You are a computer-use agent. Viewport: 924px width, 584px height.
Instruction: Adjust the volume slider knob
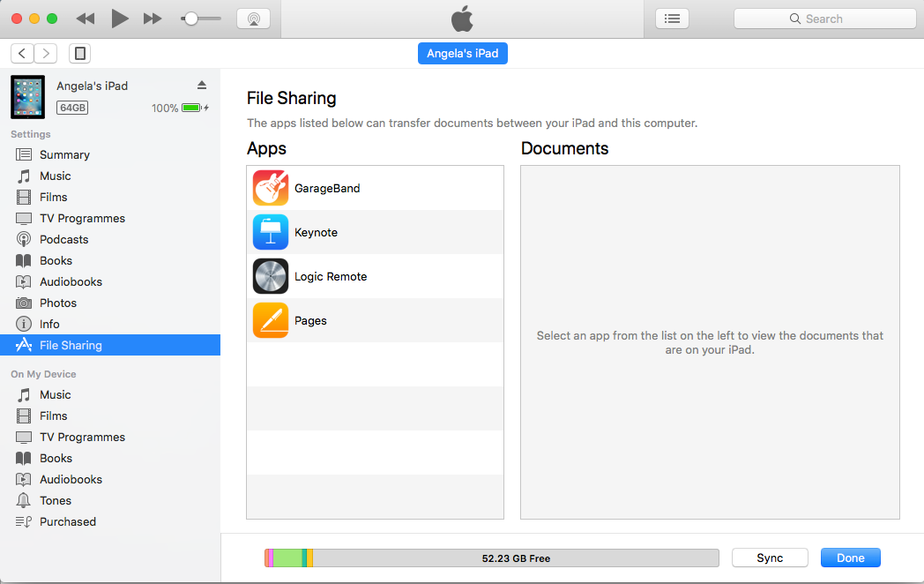coord(190,19)
